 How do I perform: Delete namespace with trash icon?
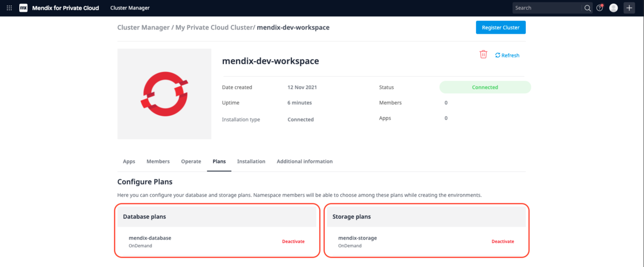pos(484,55)
